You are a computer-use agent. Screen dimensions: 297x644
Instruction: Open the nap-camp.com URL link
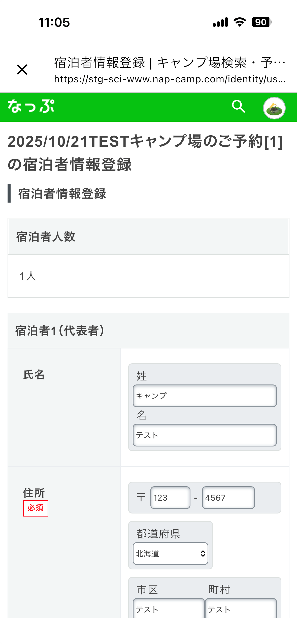169,79
